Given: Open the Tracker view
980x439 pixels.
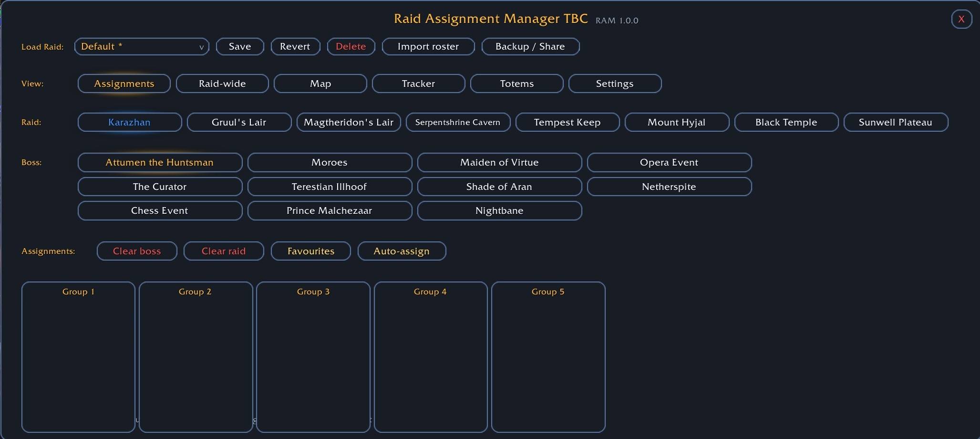Looking at the screenshot, I should pyautogui.click(x=418, y=84).
